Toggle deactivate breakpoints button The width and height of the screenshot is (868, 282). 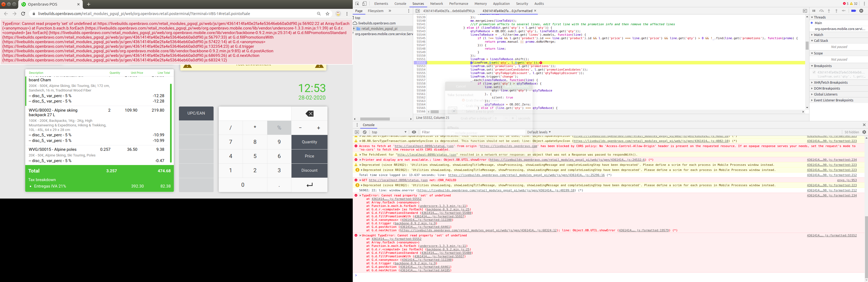click(853, 11)
